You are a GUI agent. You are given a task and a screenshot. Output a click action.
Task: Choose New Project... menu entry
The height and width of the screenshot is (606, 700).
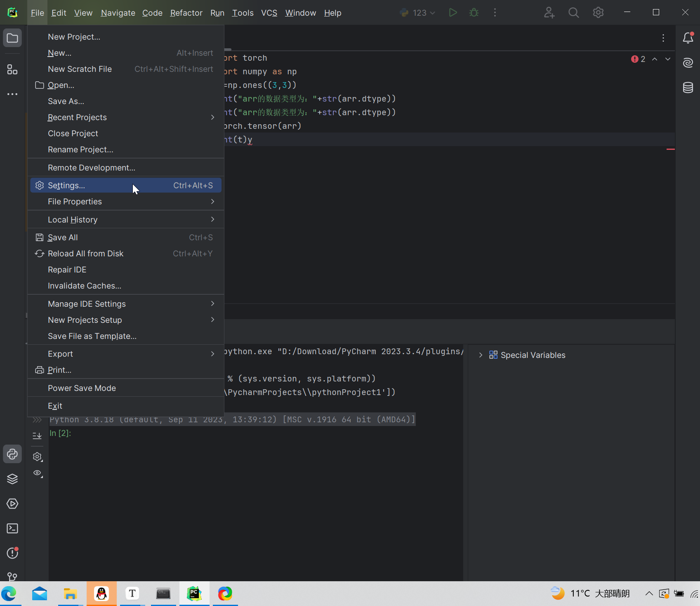[126, 37]
